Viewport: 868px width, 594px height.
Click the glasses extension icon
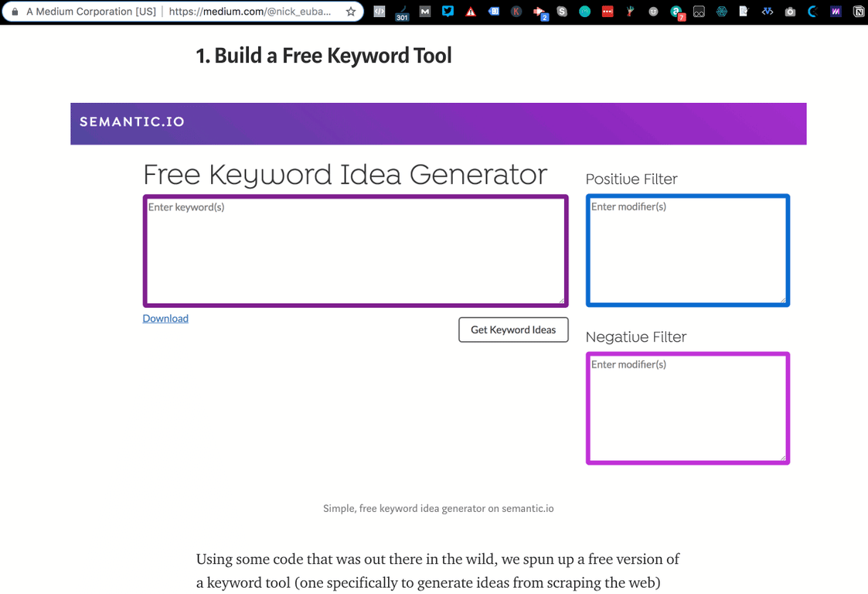[x=700, y=12]
